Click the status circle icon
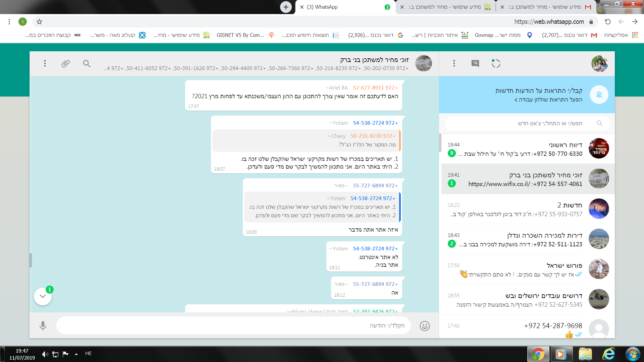644x362 pixels. pyautogui.click(x=496, y=63)
